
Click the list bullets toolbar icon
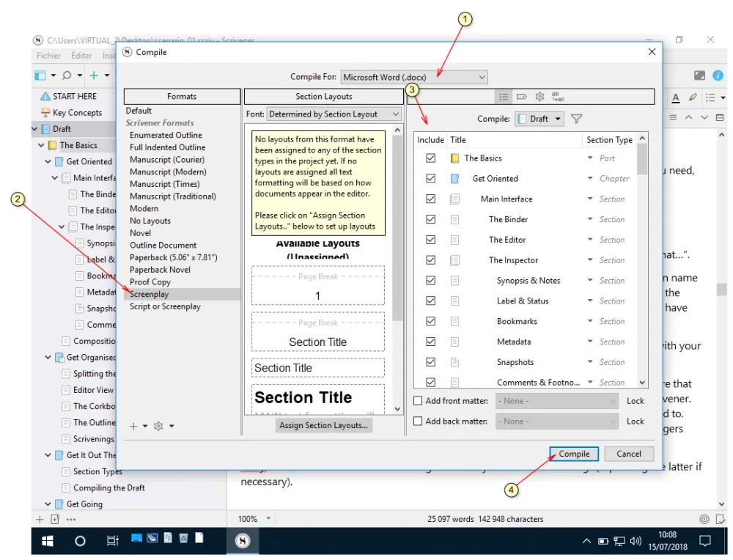710,97
